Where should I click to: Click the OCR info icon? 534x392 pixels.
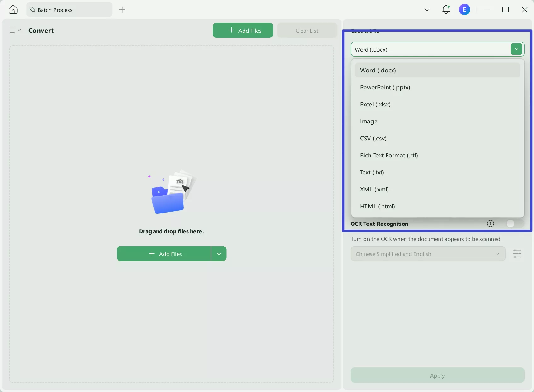coord(490,224)
